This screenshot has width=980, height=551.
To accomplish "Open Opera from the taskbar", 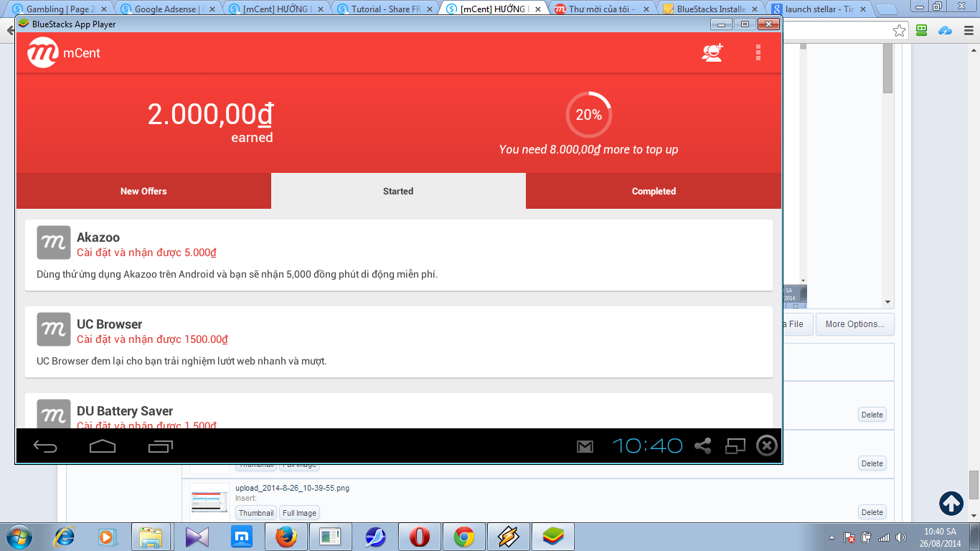I will click(420, 537).
